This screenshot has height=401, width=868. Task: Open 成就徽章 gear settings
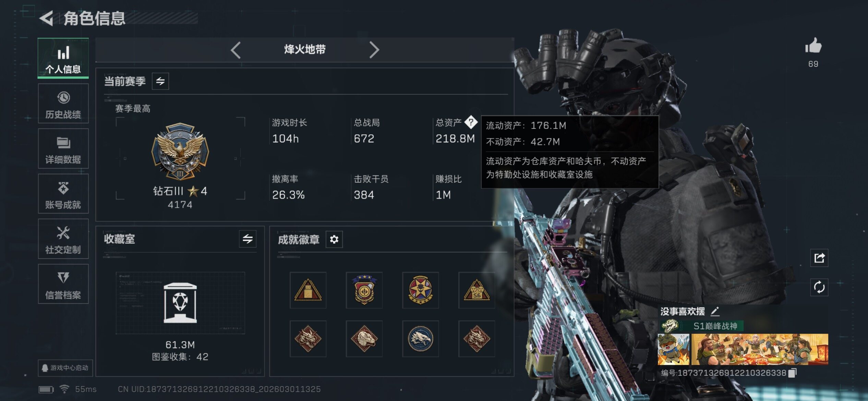tap(334, 239)
